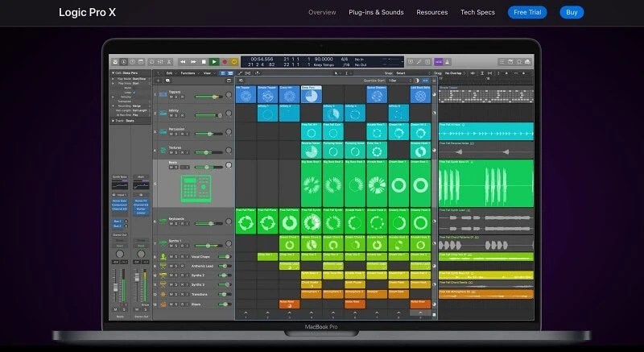644x352 pixels.
Task: Open the LCD display mode dropdown arrow
Action: coord(402,61)
